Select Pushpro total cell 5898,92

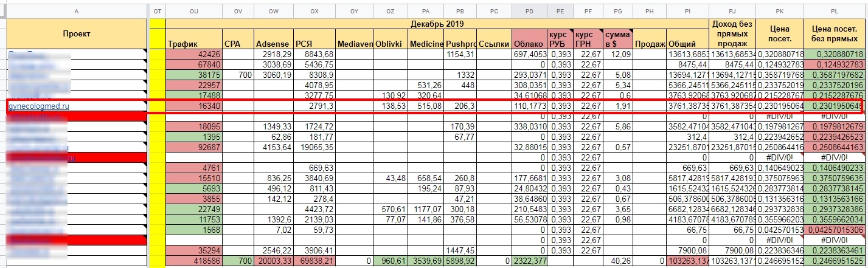(460, 261)
